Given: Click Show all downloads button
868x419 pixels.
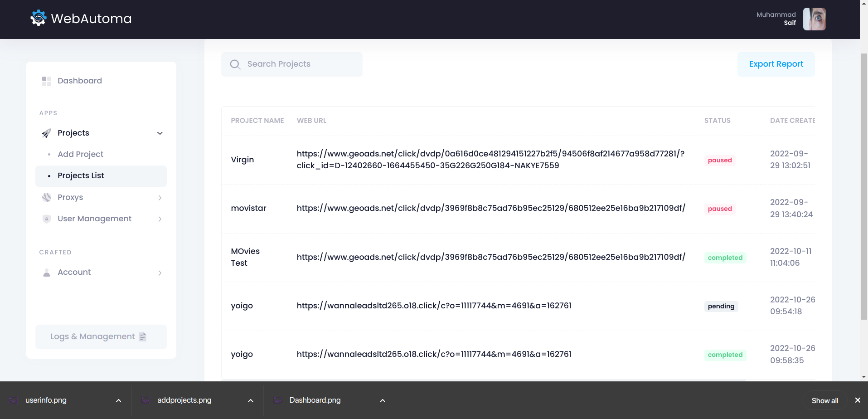Looking at the screenshot, I should point(824,400).
